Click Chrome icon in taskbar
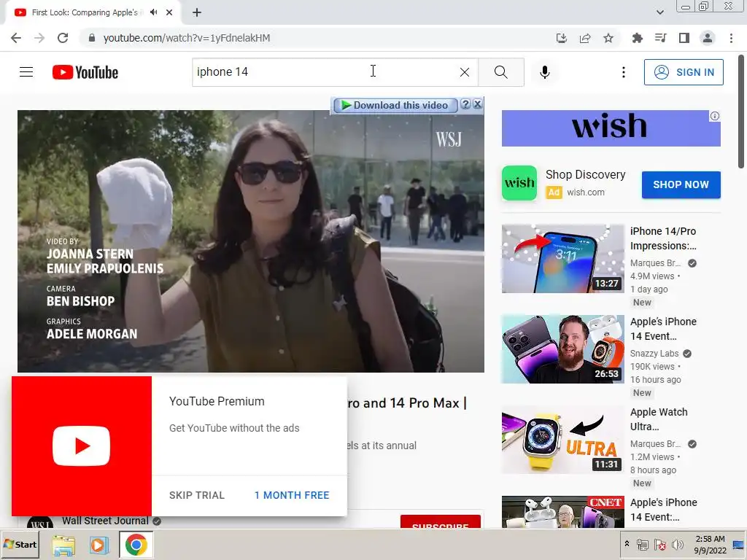This screenshot has width=747, height=560. [136, 545]
